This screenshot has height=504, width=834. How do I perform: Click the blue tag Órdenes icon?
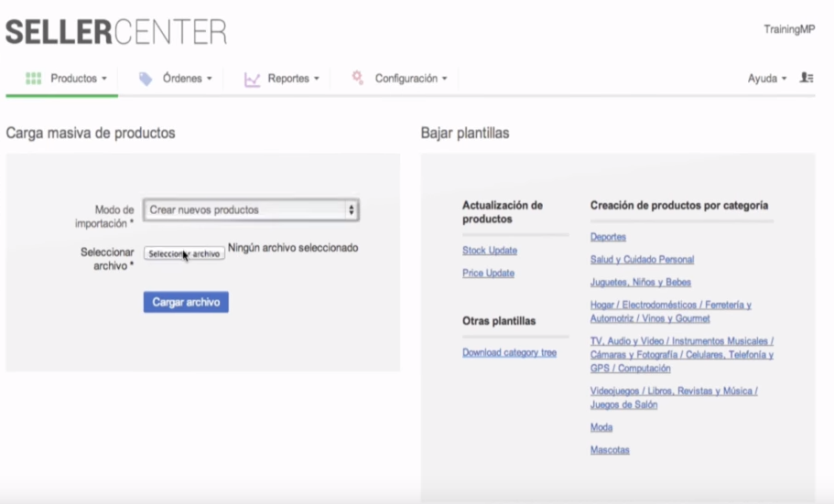click(146, 79)
